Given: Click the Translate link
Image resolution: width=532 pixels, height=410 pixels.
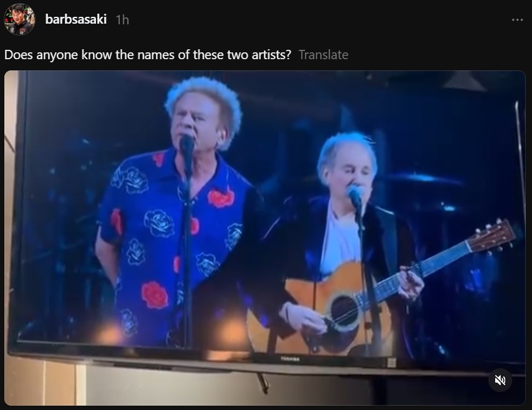Looking at the screenshot, I should [323, 55].
